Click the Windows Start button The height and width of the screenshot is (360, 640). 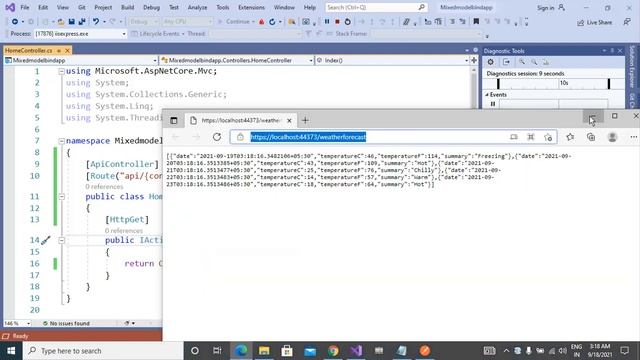coord(11,351)
